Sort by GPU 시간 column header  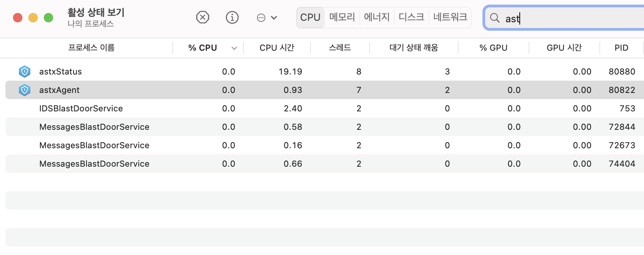(564, 48)
